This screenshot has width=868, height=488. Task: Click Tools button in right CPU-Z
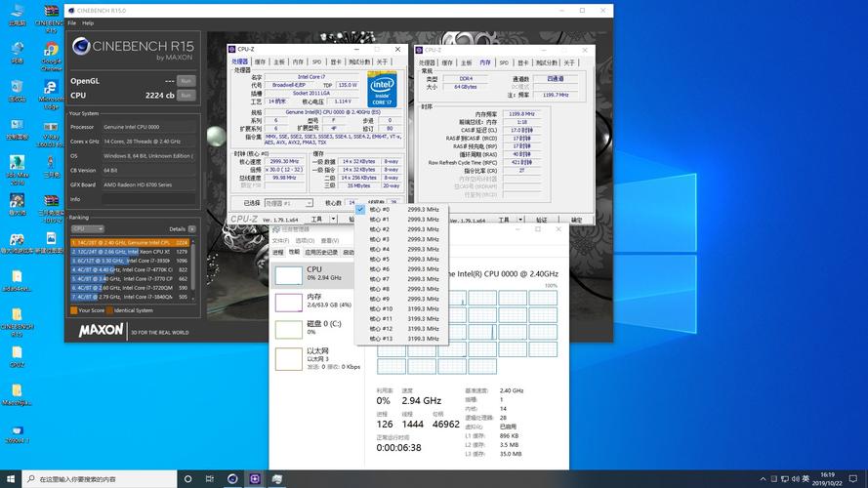[504, 220]
